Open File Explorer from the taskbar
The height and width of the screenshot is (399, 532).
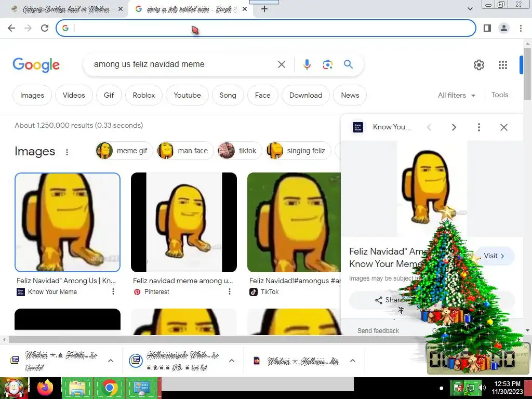[x=77, y=388]
